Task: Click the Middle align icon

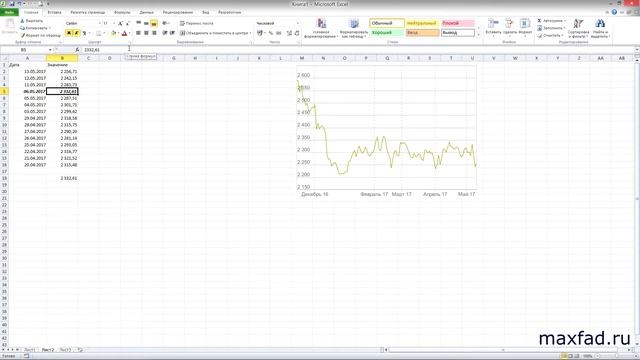Action: tap(146, 24)
